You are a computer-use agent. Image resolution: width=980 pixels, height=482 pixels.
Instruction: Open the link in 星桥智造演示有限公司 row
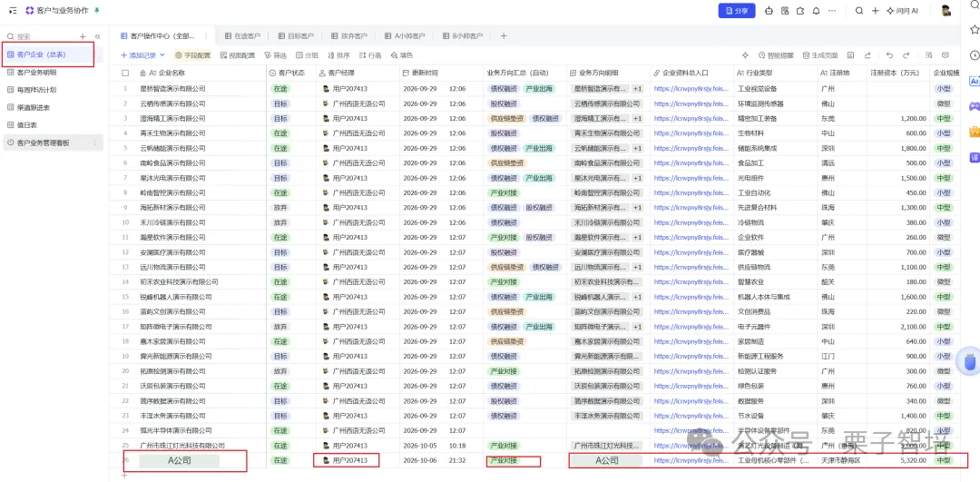[x=691, y=89]
